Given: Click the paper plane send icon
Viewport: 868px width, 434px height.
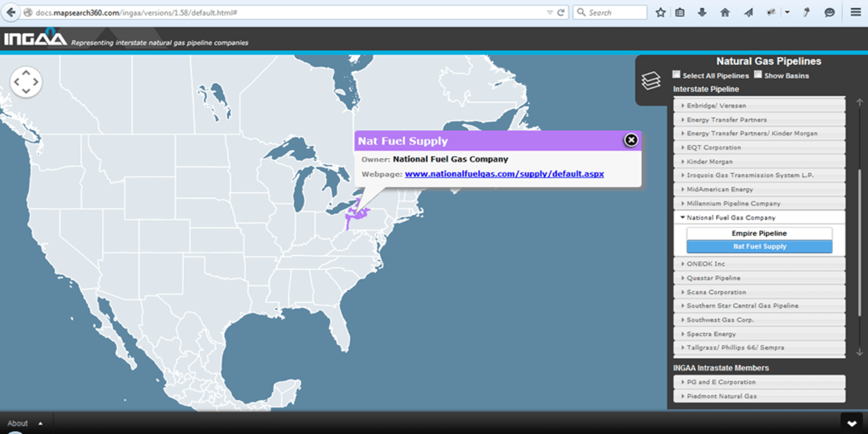Looking at the screenshot, I should (748, 12).
